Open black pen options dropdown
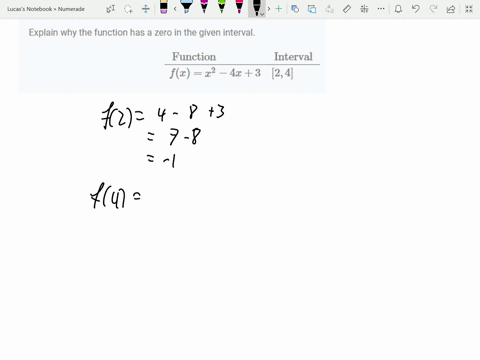Screen dimensions: 480x360 [262, 14]
